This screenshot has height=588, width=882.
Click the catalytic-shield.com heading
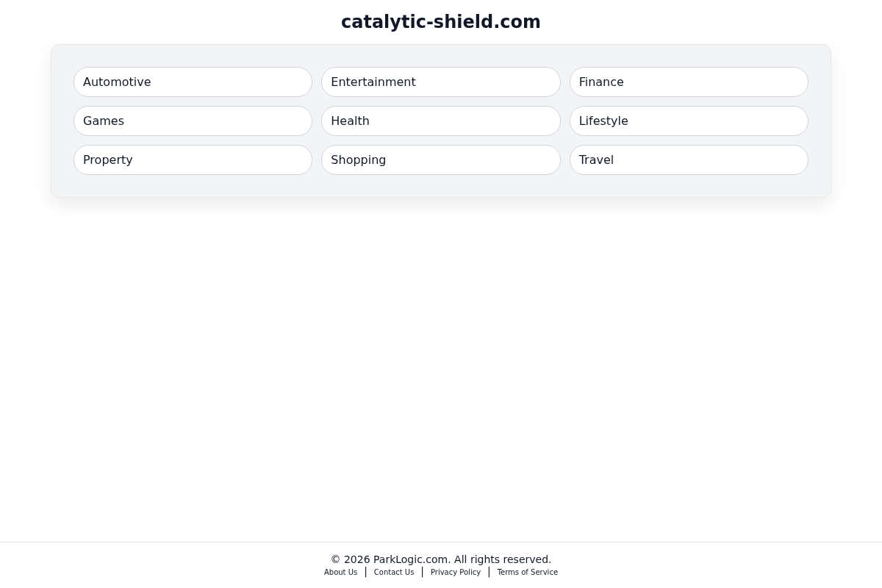point(441,22)
